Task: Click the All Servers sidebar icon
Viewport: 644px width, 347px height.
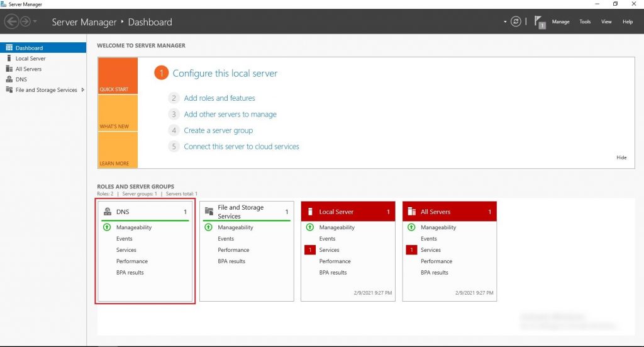Action: pyautogui.click(x=9, y=69)
